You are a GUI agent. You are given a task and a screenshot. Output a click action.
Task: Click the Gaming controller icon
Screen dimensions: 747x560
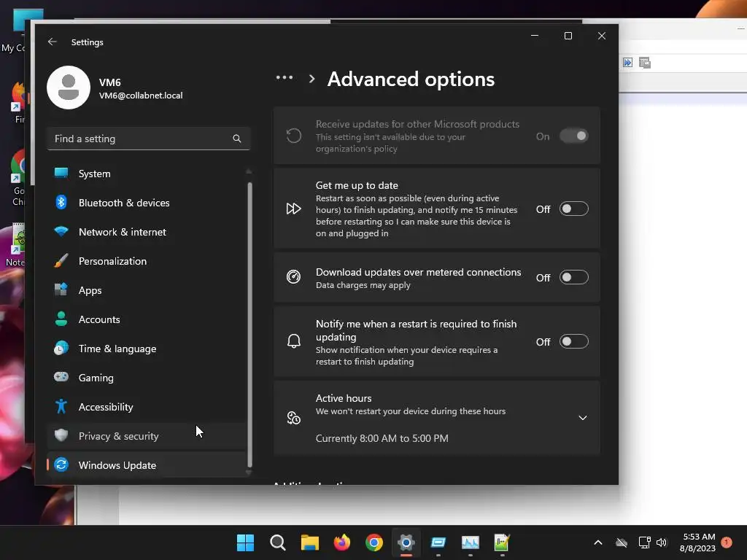point(61,377)
